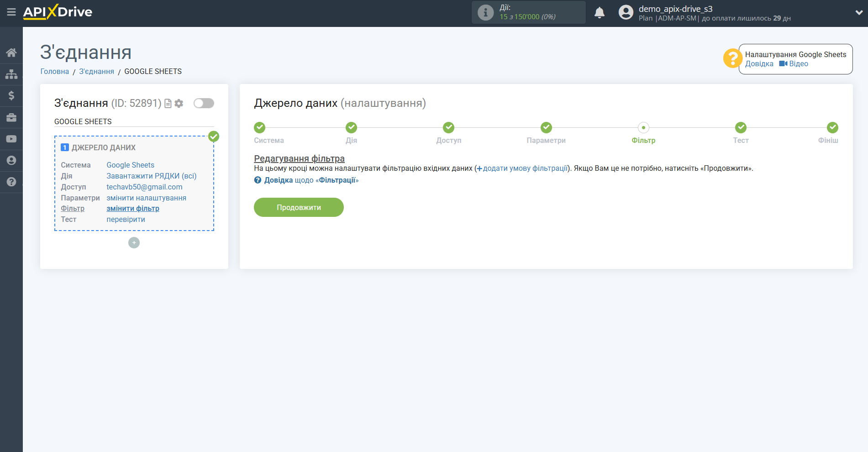The image size is (868, 452).
Task: Enable the connection toggle switch
Action: point(204,103)
